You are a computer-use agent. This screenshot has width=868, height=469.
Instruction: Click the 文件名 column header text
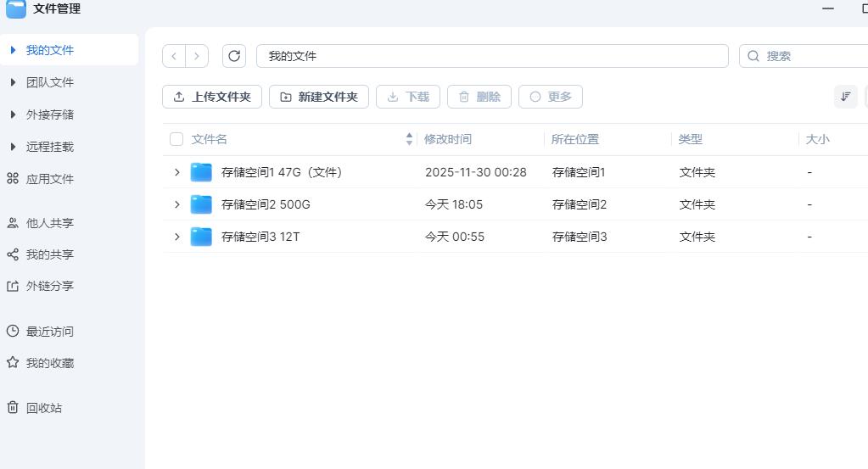210,139
